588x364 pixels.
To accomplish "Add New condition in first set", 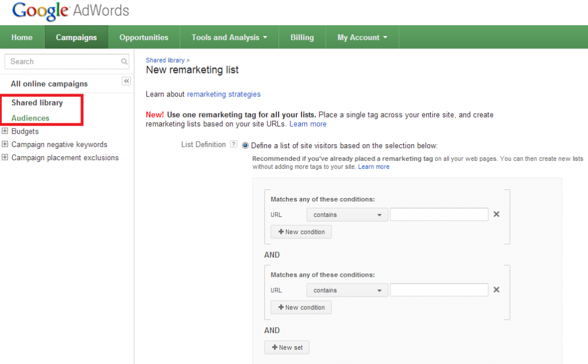I will pyautogui.click(x=301, y=232).
